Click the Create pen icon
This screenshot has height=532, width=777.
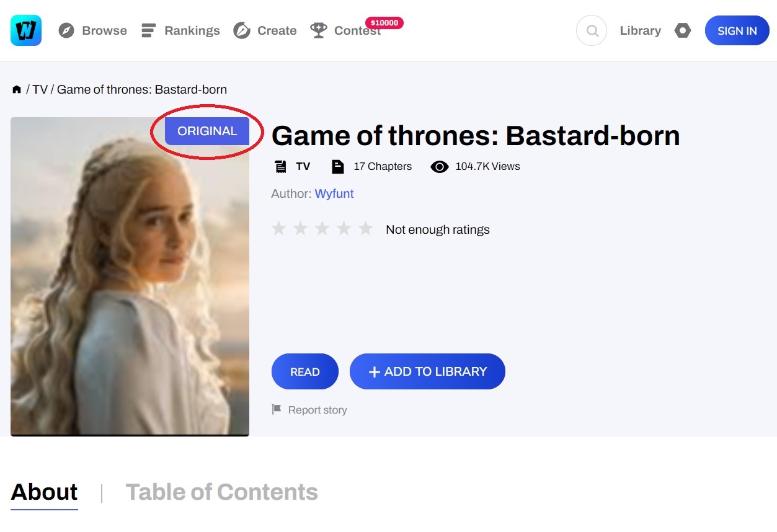[x=242, y=30]
